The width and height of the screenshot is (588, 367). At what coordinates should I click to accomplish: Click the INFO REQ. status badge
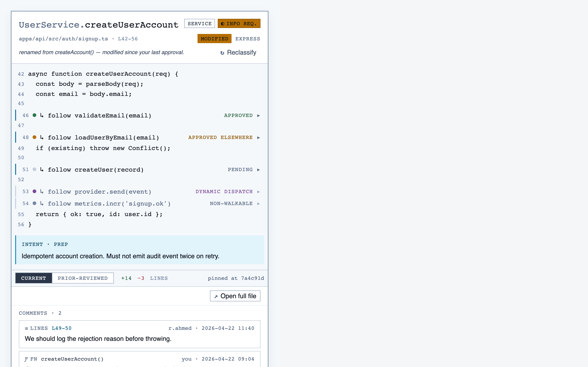click(239, 24)
